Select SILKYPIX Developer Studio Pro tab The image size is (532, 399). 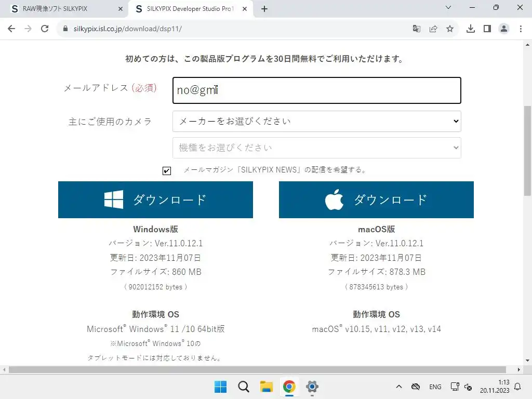[190, 9]
